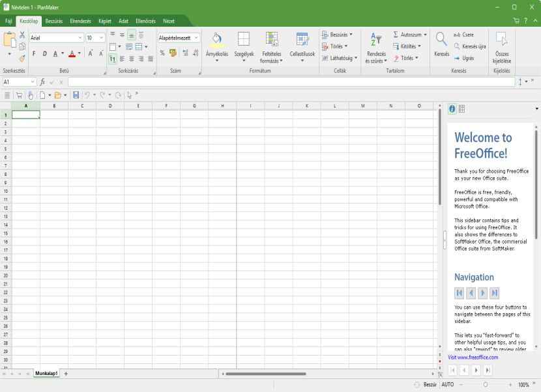
Task: Decrease font size with smaller A
Action: tap(101, 53)
